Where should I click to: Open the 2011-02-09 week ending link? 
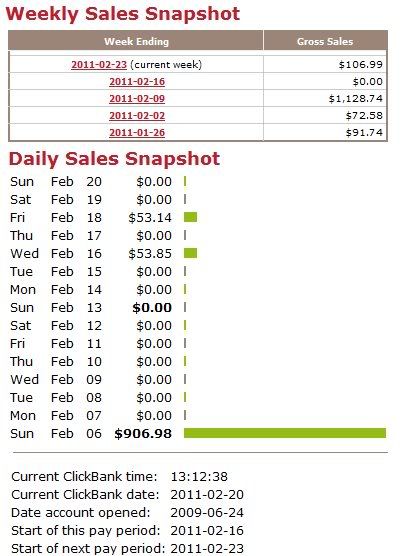(137, 99)
